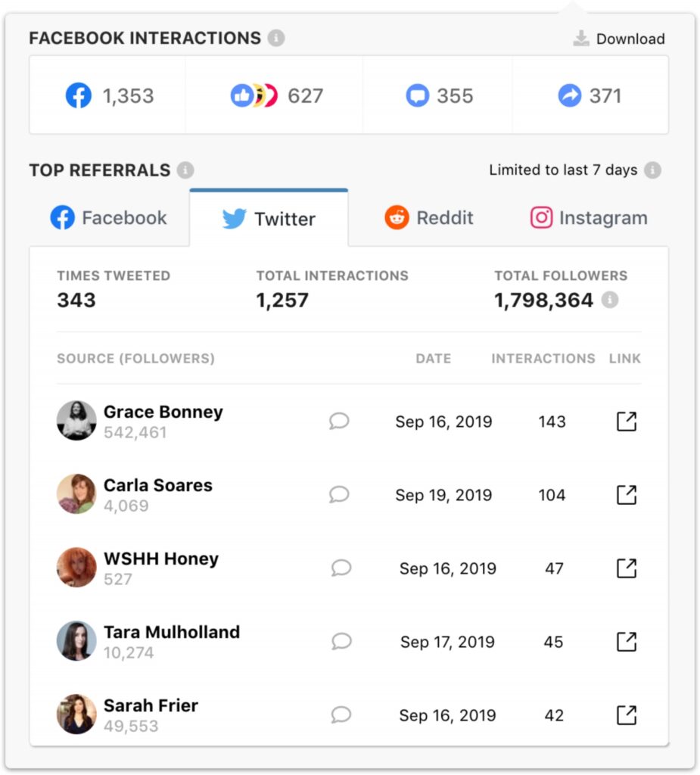The height and width of the screenshot is (775, 700).
Task: Click the comment bubble beside Grace Bonney
Action: tap(339, 422)
